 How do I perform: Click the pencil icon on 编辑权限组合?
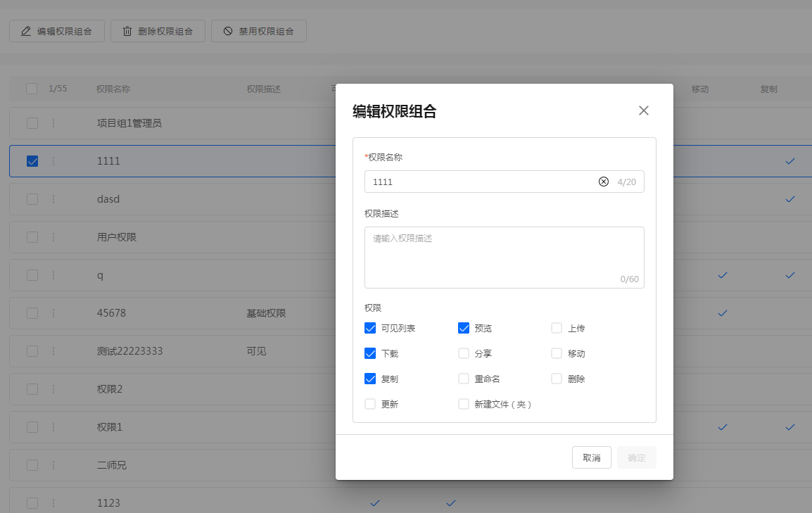tap(26, 31)
